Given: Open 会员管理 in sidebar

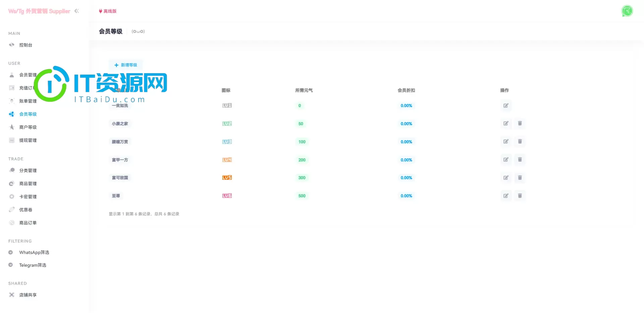Looking at the screenshot, I should click(x=28, y=75).
